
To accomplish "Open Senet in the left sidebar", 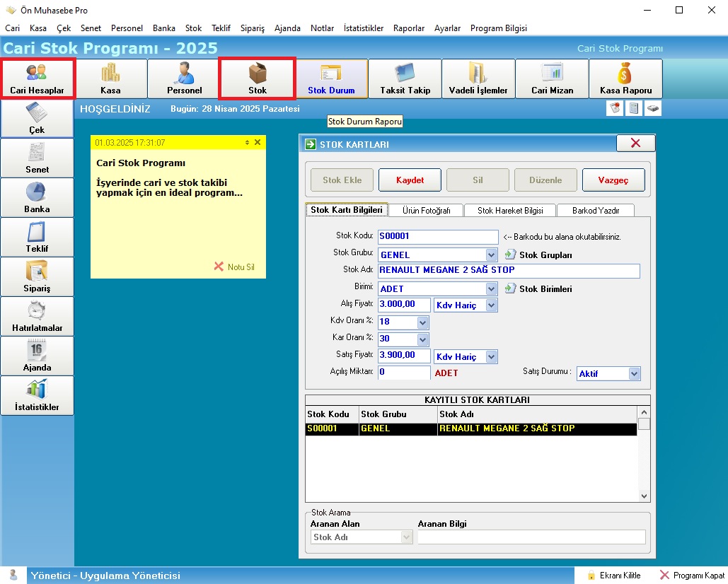I will coord(37,158).
